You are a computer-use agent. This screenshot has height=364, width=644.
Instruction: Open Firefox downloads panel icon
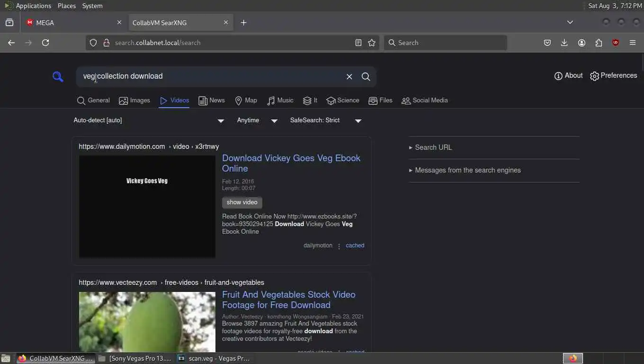[x=564, y=43]
